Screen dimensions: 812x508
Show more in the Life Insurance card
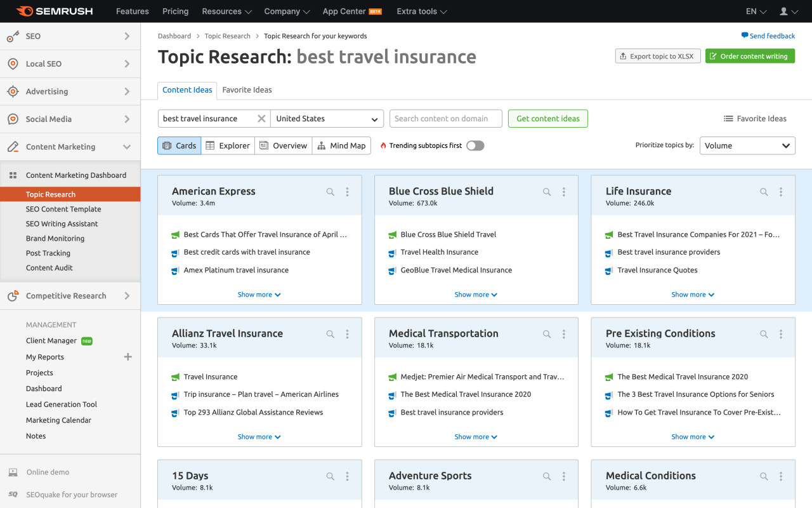coord(693,295)
